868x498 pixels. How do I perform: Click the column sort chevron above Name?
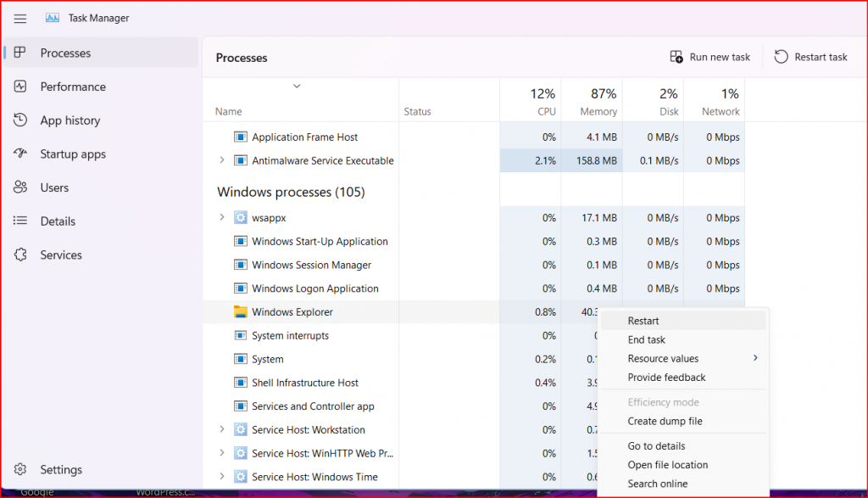[x=297, y=86]
